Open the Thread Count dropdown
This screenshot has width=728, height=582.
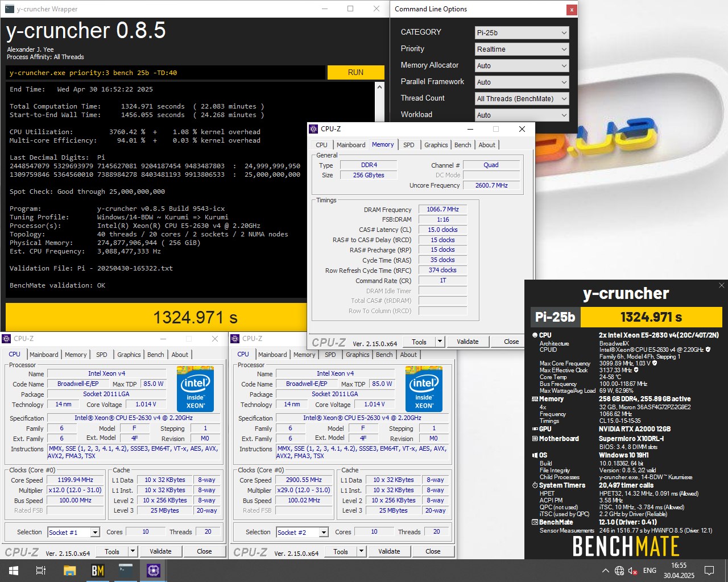(x=522, y=99)
